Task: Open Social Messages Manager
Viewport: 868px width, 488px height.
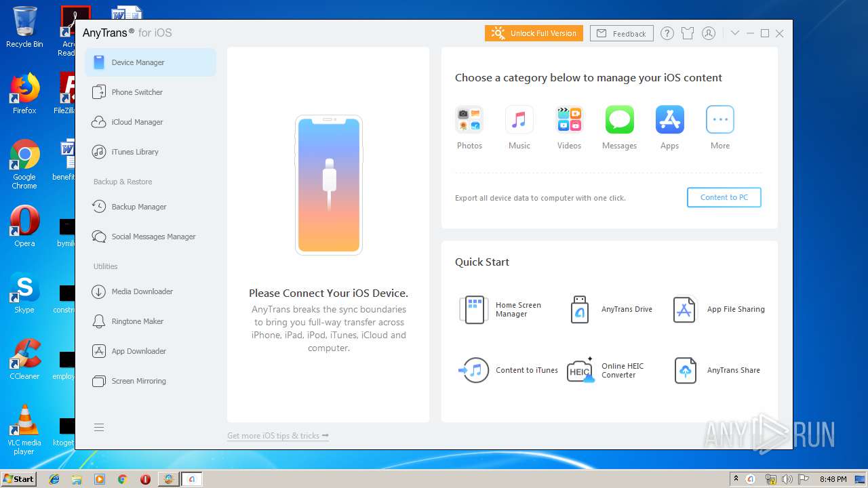Action: pos(151,237)
